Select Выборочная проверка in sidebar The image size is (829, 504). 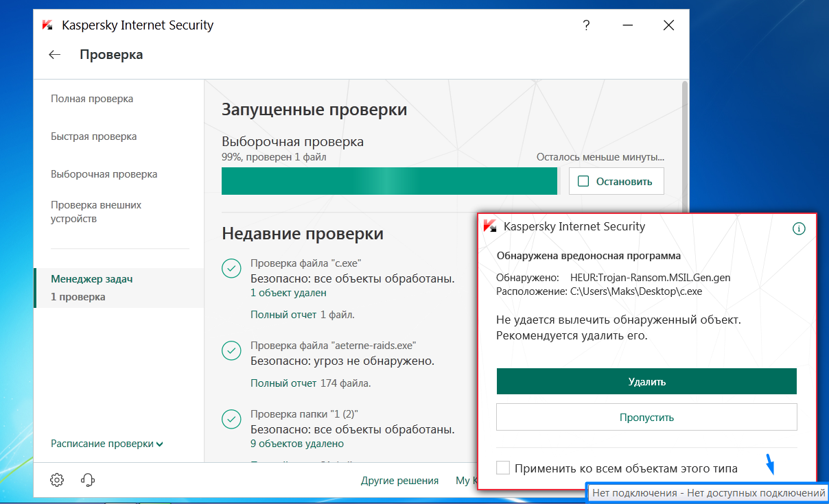tap(104, 174)
